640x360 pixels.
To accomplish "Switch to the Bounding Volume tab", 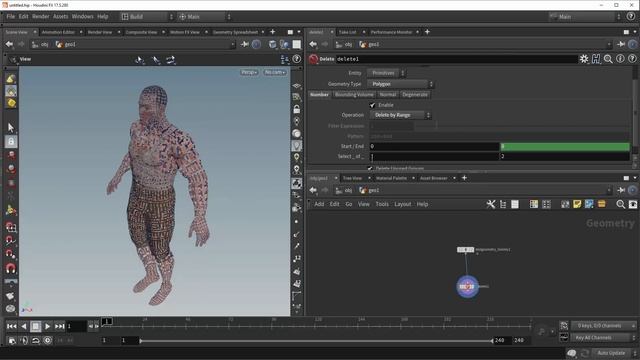I will pos(354,95).
